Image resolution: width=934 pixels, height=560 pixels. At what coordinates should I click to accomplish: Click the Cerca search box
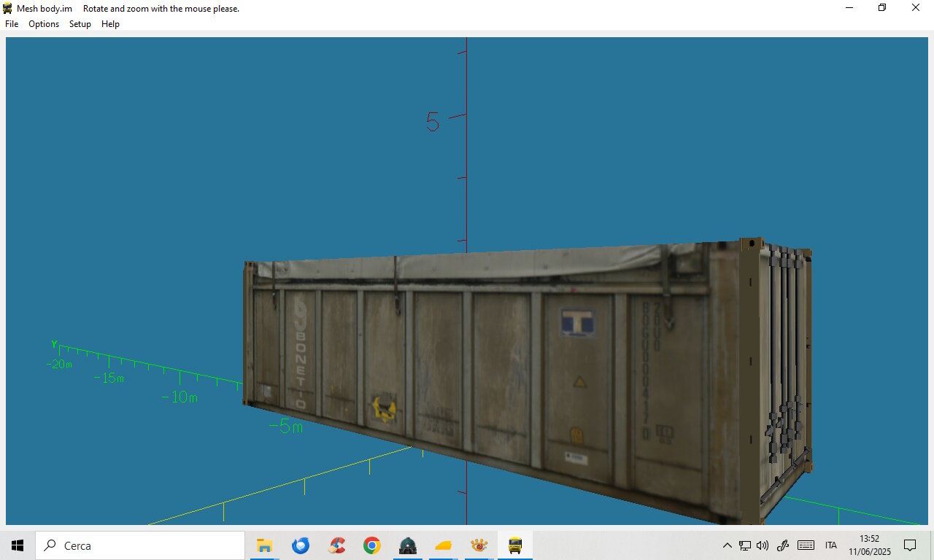click(140, 545)
